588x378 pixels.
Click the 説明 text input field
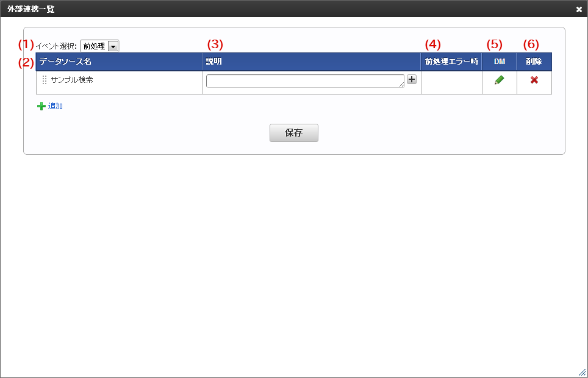(306, 81)
